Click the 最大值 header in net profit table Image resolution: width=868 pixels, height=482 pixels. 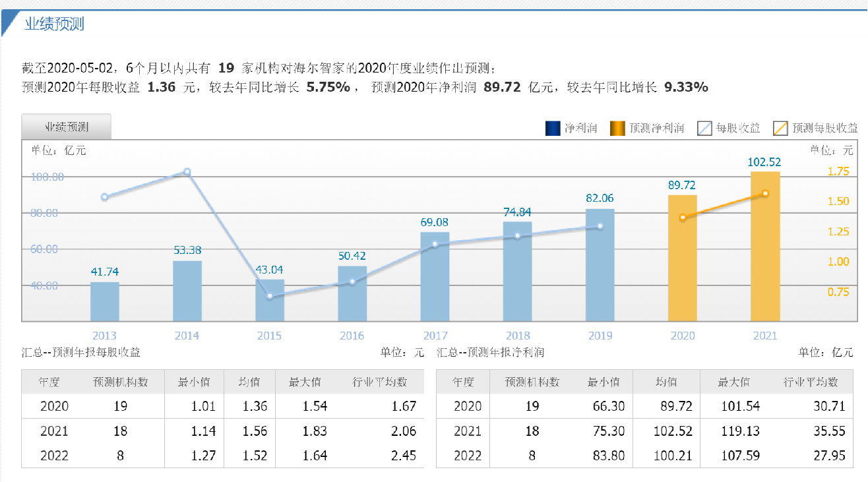[734, 382]
